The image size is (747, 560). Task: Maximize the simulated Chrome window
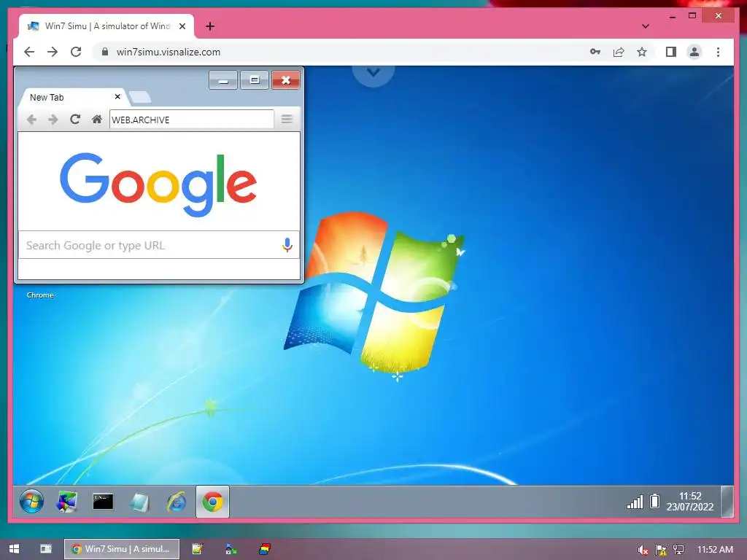pyautogui.click(x=255, y=80)
